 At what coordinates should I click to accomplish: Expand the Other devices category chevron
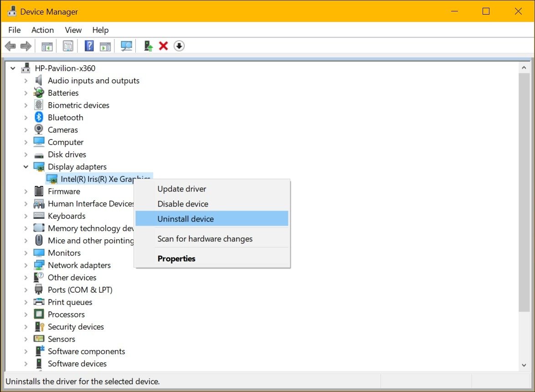tap(26, 278)
